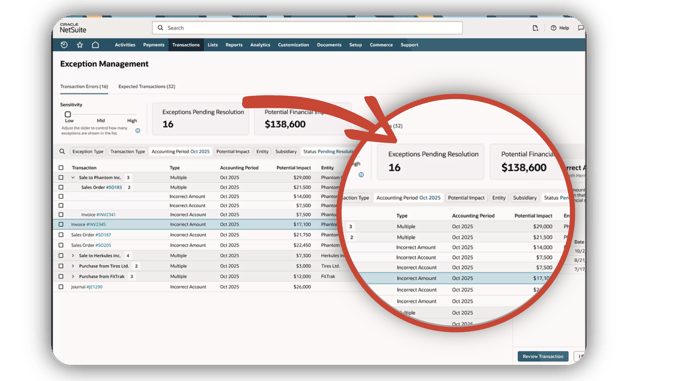Click the Exception Management page heading
The height and width of the screenshot is (381, 678).
coord(104,64)
